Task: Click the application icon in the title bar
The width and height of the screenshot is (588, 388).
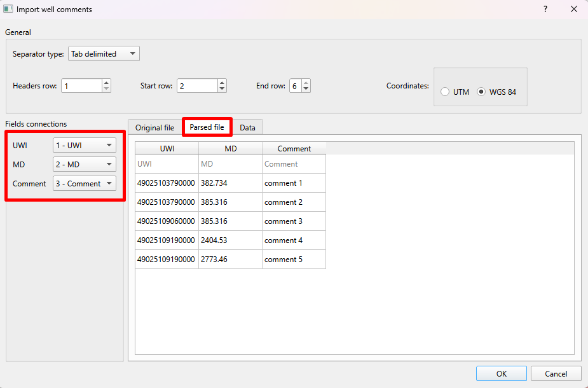Action: 9,9
